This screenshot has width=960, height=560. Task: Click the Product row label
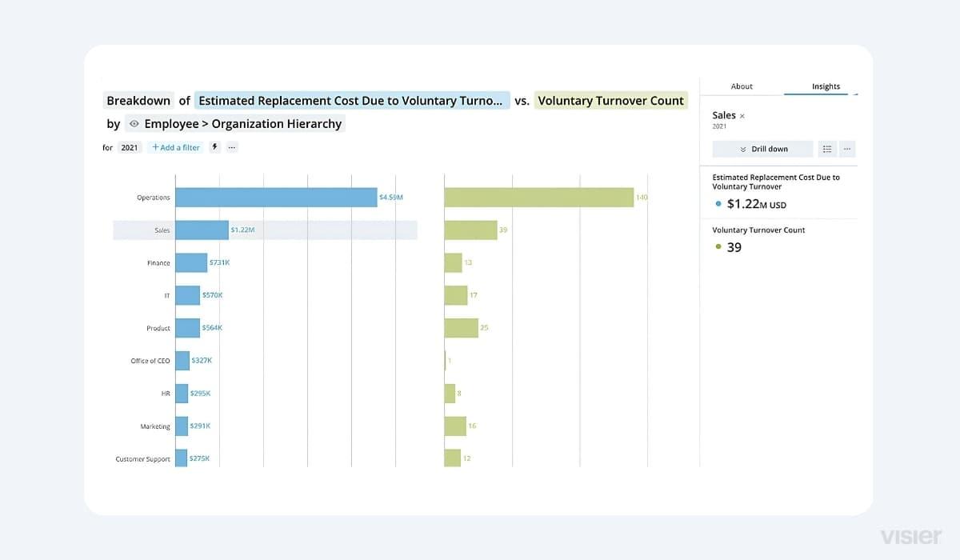[x=158, y=328]
